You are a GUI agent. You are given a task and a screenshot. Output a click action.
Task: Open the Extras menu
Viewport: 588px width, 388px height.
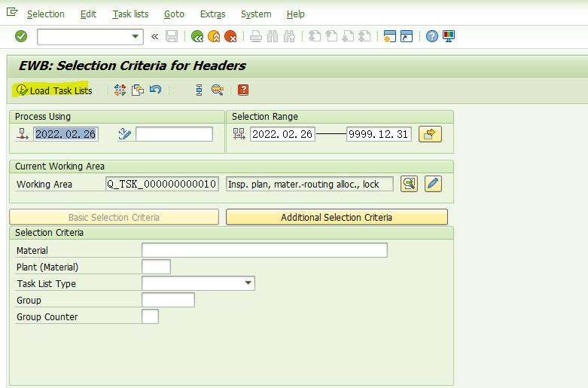coord(212,14)
